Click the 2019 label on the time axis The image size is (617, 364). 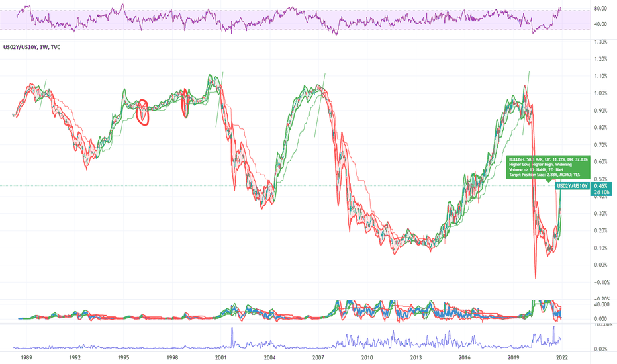513,357
